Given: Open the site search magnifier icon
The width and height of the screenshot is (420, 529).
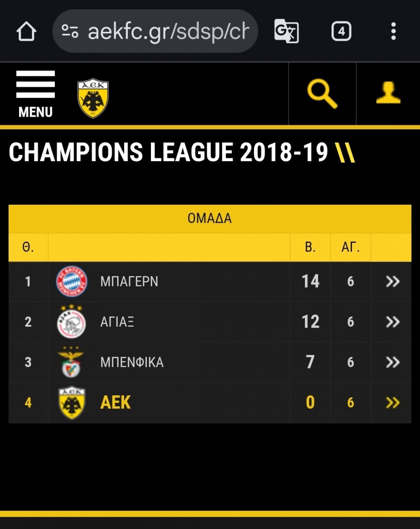Looking at the screenshot, I should 322,94.
